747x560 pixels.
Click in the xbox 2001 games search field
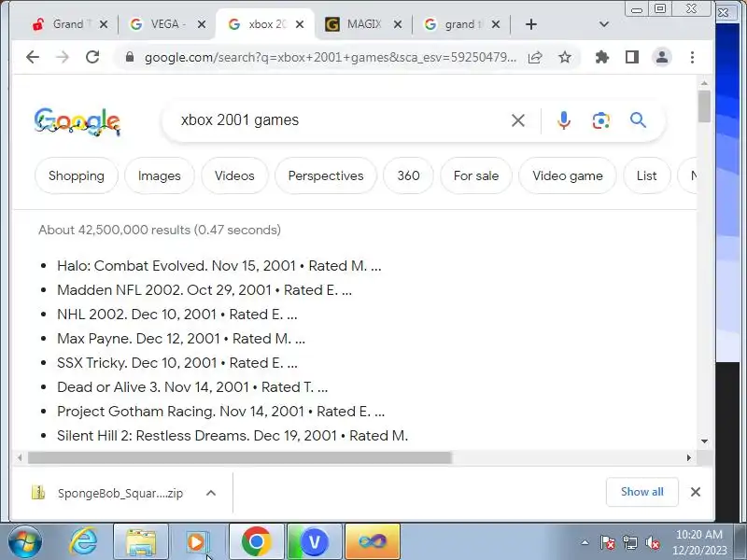(333, 120)
